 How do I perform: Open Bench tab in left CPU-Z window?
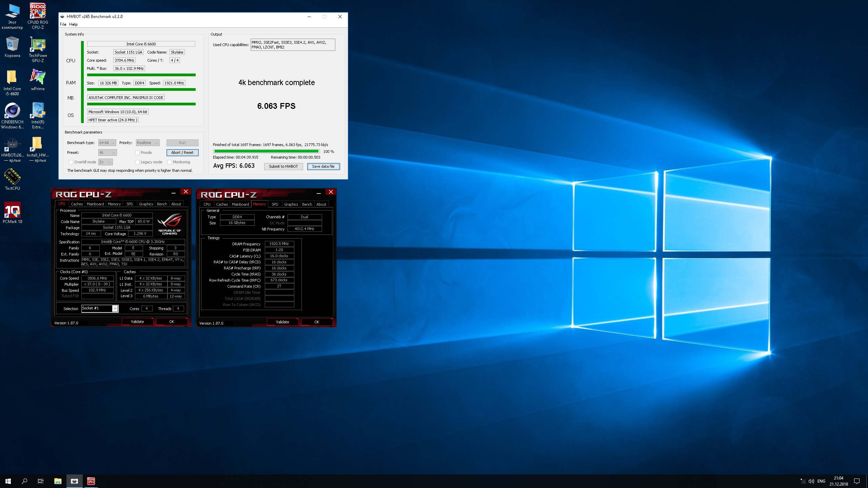click(x=162, y=204)
